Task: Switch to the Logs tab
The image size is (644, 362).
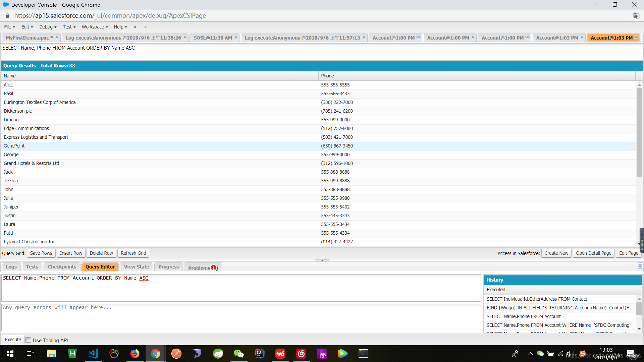Action: (x=11, y=266)
